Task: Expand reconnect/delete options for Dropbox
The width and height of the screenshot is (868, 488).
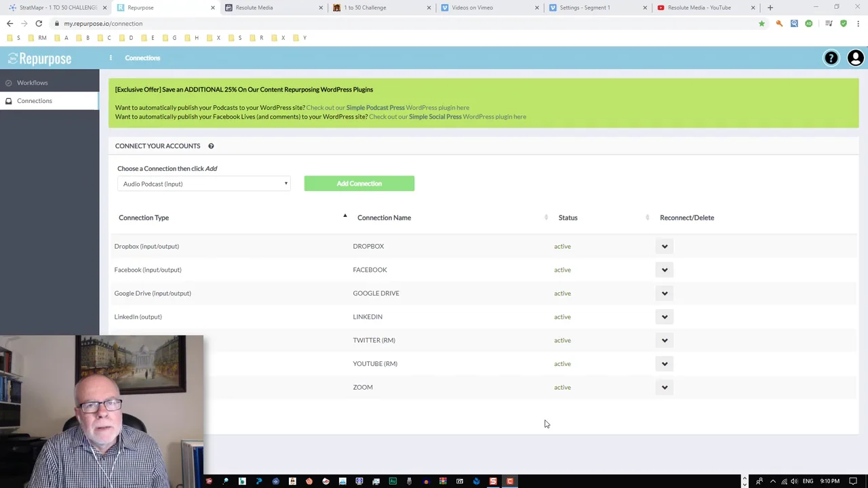Action: [665, 246]
